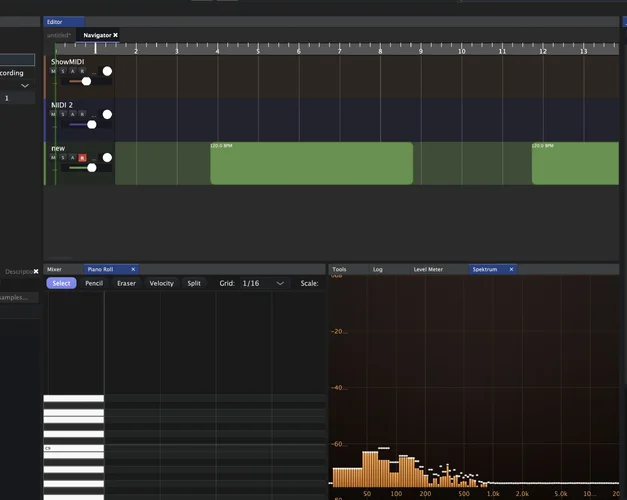Click the new track name label
Screen dimensions: 627x500
(58, 148)
